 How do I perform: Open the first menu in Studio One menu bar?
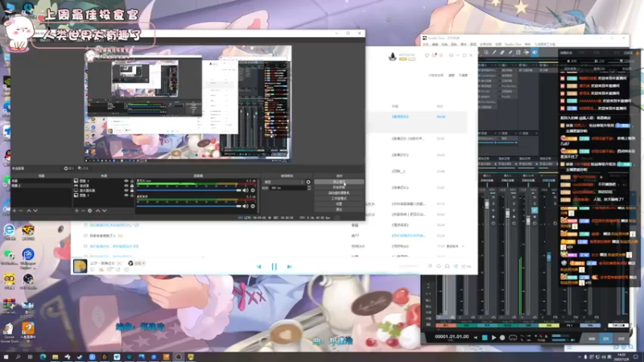click(x=426, y=44)
